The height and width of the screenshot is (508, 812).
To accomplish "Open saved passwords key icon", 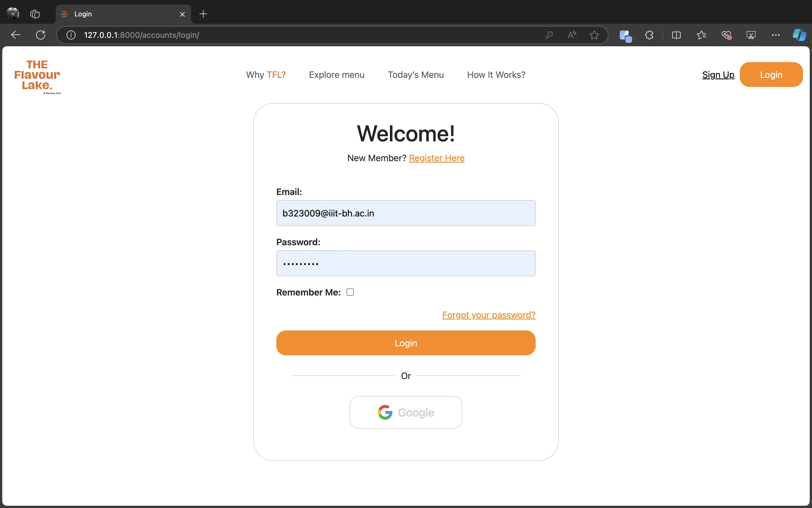I will point(549,35).
